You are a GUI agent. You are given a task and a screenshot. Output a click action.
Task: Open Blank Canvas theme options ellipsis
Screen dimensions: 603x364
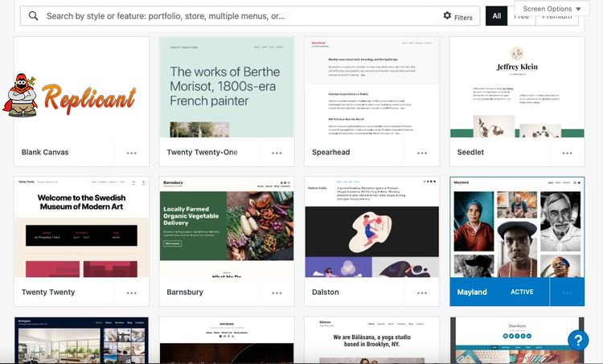[132, 153]
